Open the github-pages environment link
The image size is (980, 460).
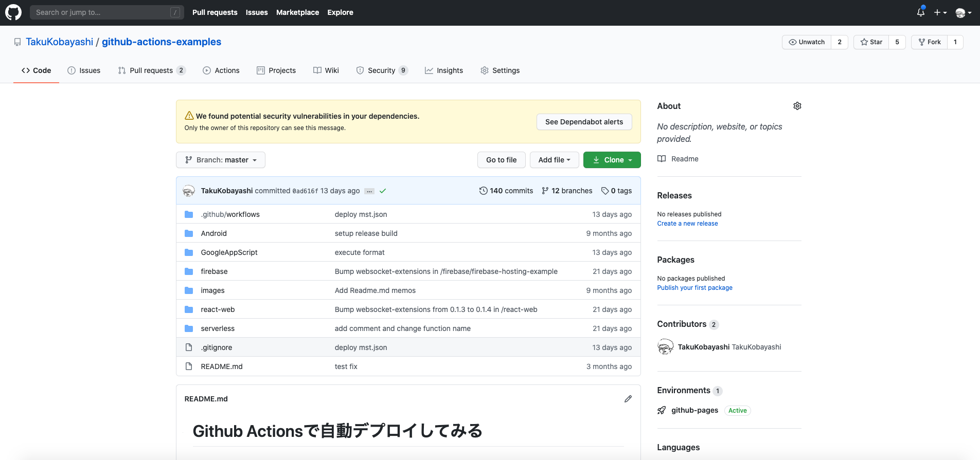[x=695, y=410]
